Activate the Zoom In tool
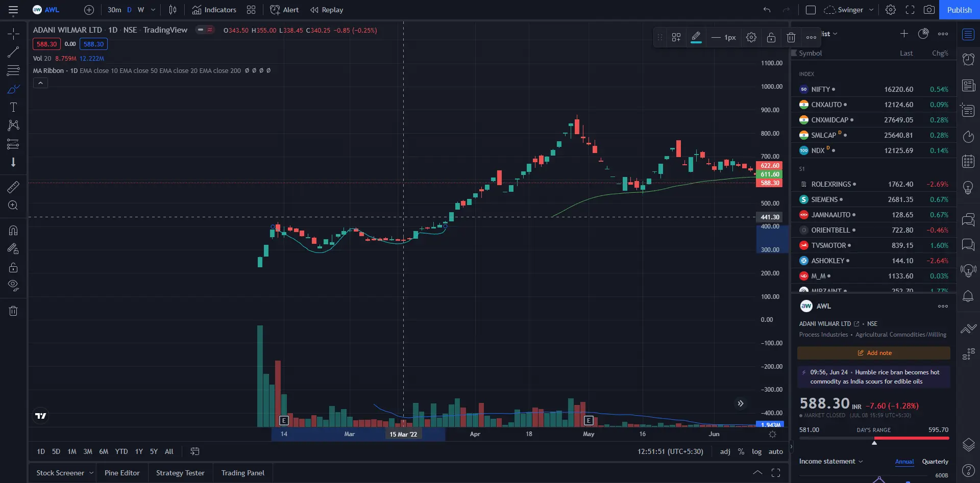This screenshot has width=980, height=483. [x=13, y=206]
